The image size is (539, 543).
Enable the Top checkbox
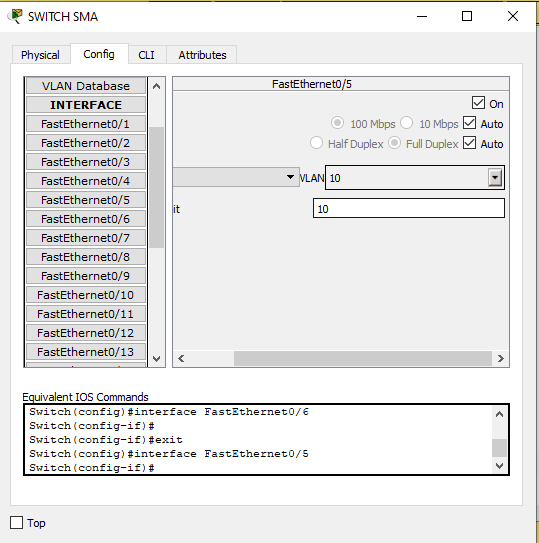pyautogui.click(x=16, y=523)
